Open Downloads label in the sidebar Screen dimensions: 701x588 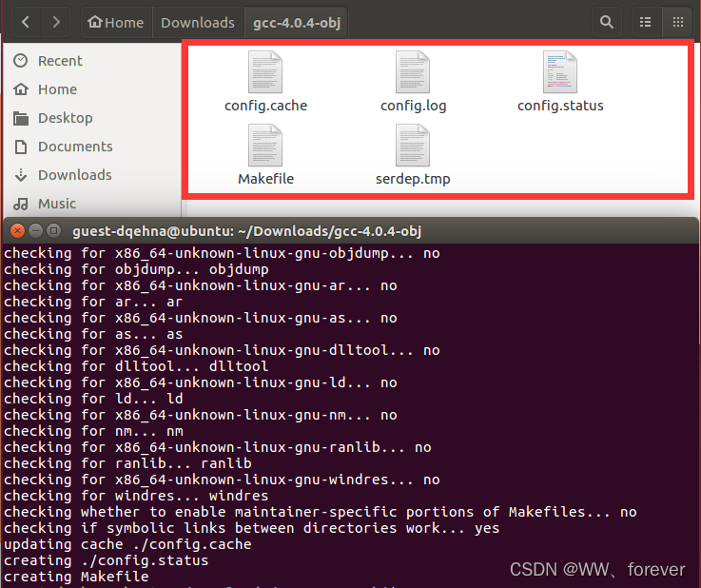[x=74, y=175]
